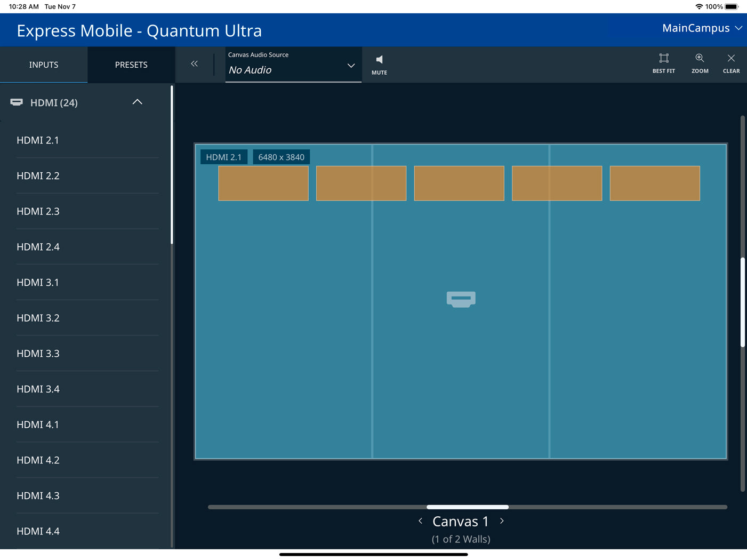
Task: Click the Best Fit icon
Action: tap(663, 63)
